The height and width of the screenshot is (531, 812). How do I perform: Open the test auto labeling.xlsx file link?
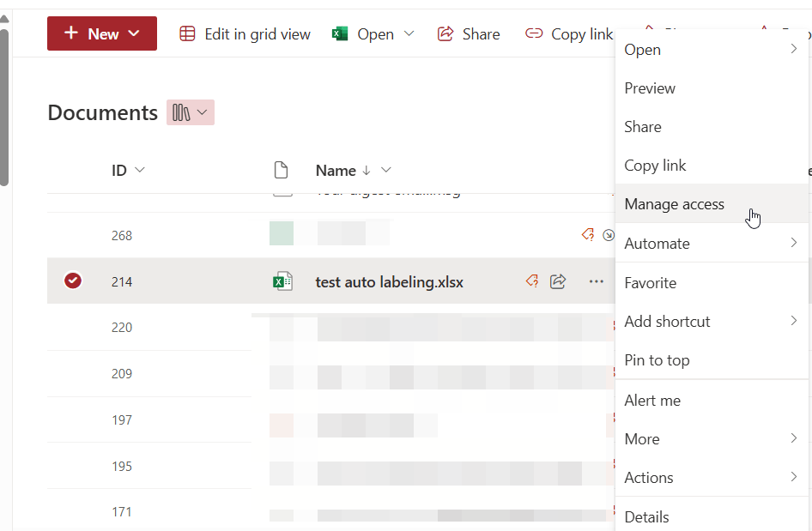tap(389, 281)
